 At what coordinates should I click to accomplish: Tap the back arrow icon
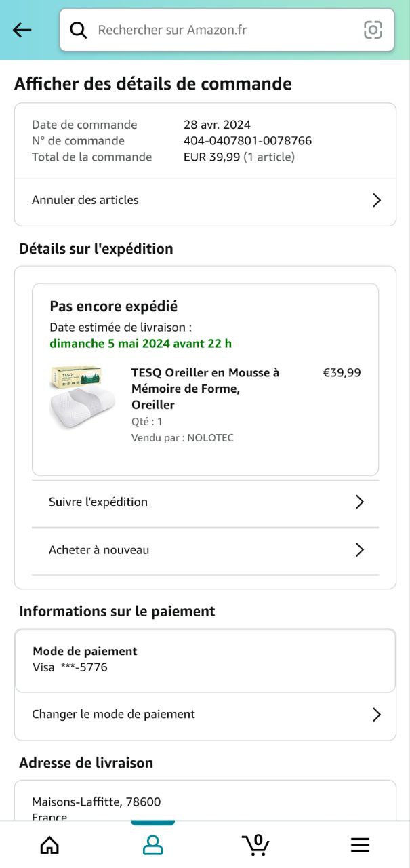(x=22, y=30)
